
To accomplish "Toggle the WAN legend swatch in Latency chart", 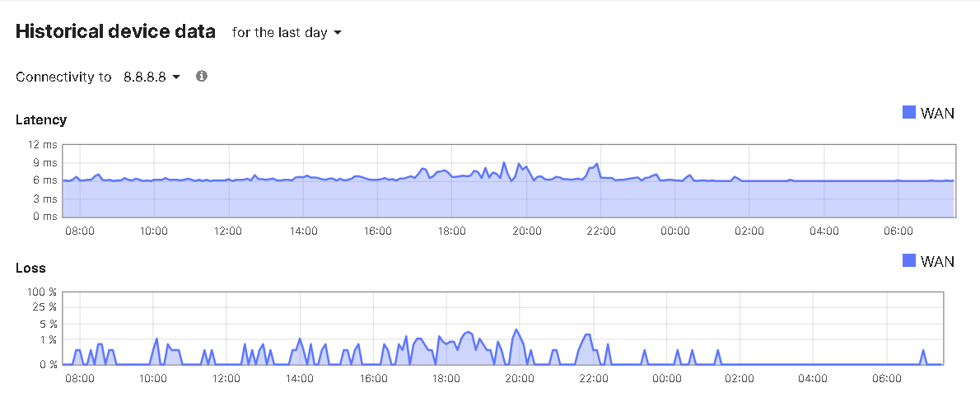I will [909, 113].
